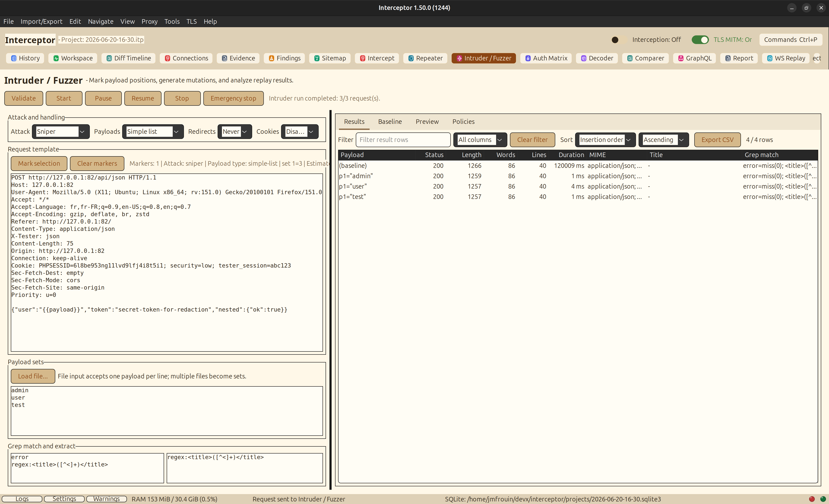Click the Start button
829x504 pixels.
[64, 98]
